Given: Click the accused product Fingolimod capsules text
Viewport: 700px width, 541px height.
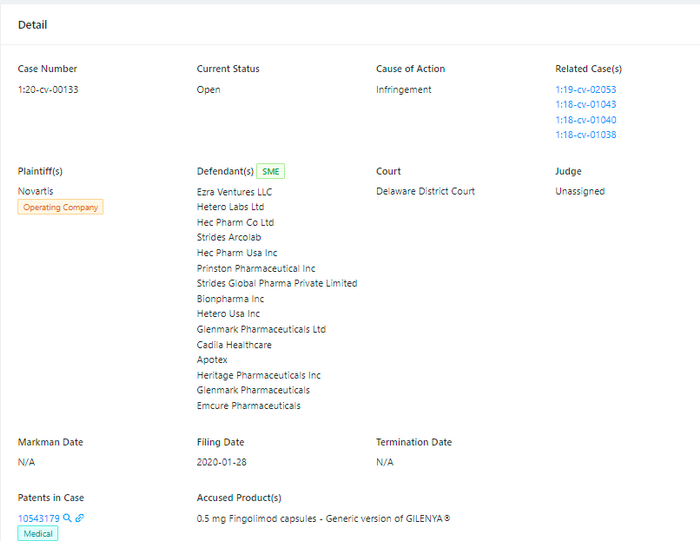Looking at the screenshot, I should (x=323, y=518).
